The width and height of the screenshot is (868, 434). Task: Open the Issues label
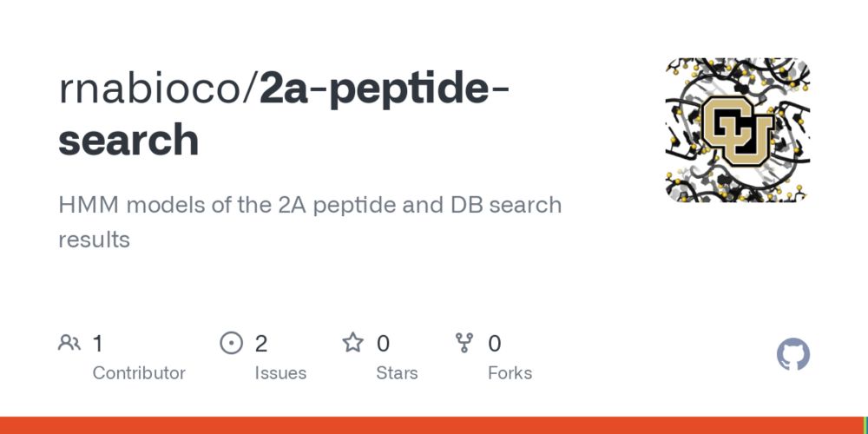(280, 373)
